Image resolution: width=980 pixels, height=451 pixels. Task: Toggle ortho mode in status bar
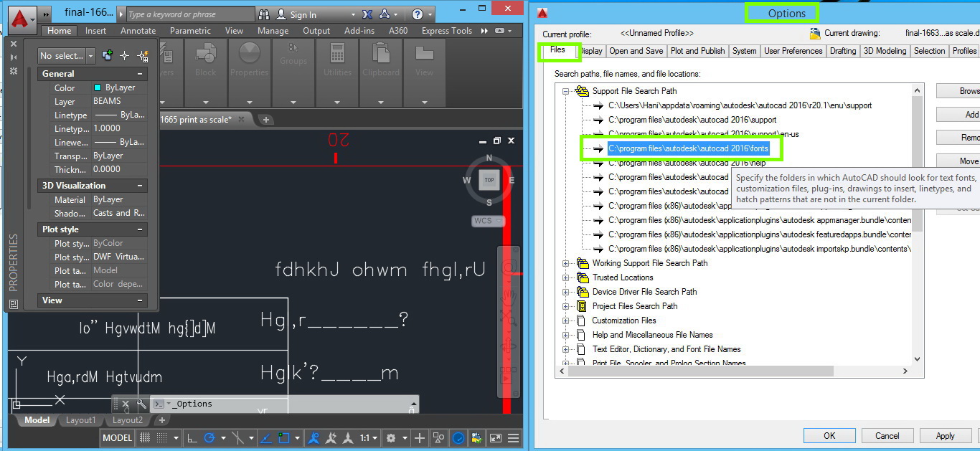click(x=192, y=438)
